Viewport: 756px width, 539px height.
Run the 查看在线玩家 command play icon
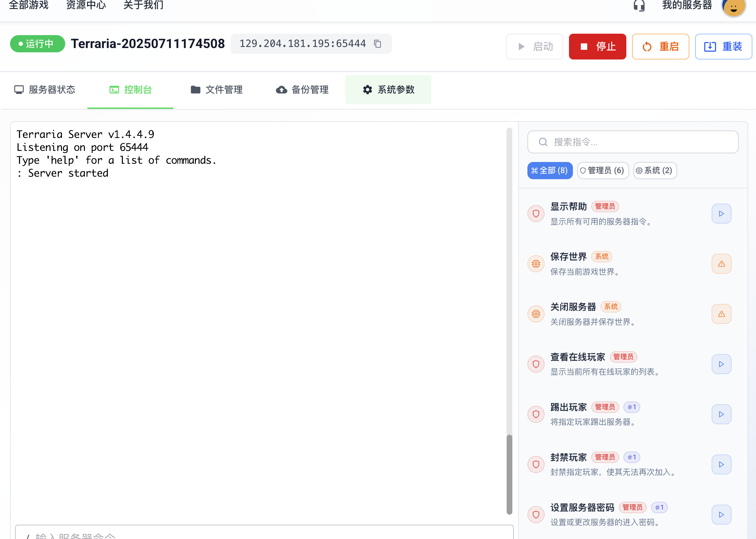point(721,364)
